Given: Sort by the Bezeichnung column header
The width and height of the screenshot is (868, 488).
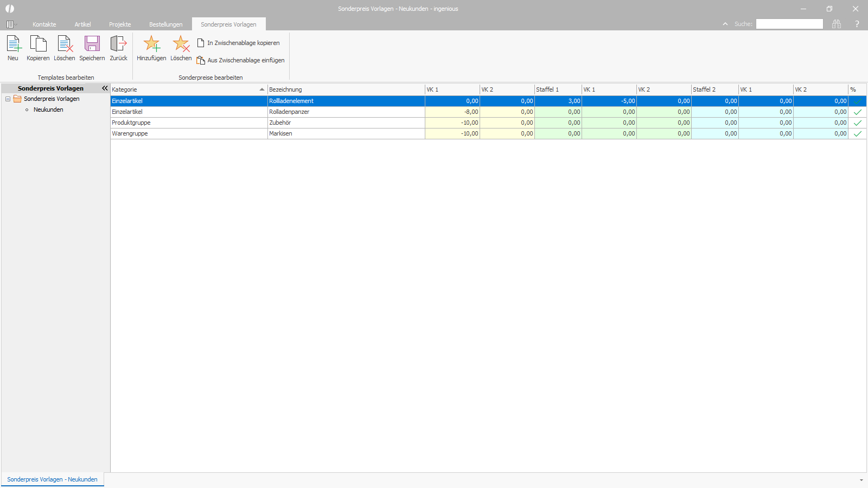Looking at the screenshot, I should coord(346,89).
